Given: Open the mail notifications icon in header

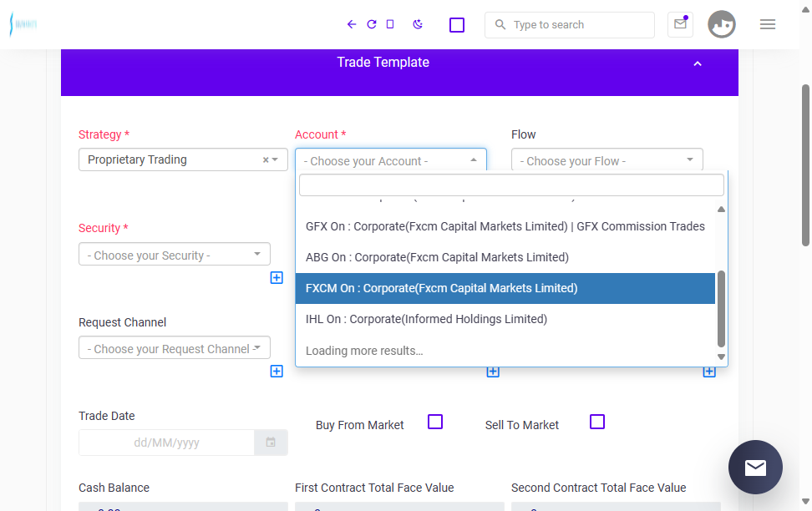Looking at the screenshot, I should point(681,24).
